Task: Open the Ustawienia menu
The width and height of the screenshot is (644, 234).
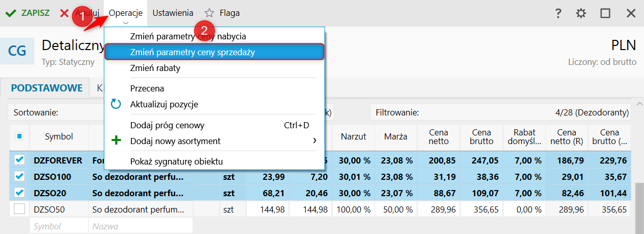Action: click(x=173, y=13)
